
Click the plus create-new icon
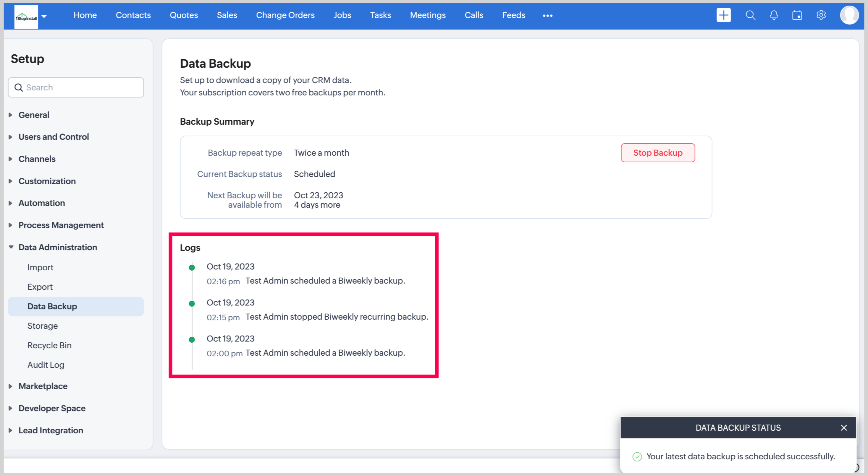[x=723, y=15]
